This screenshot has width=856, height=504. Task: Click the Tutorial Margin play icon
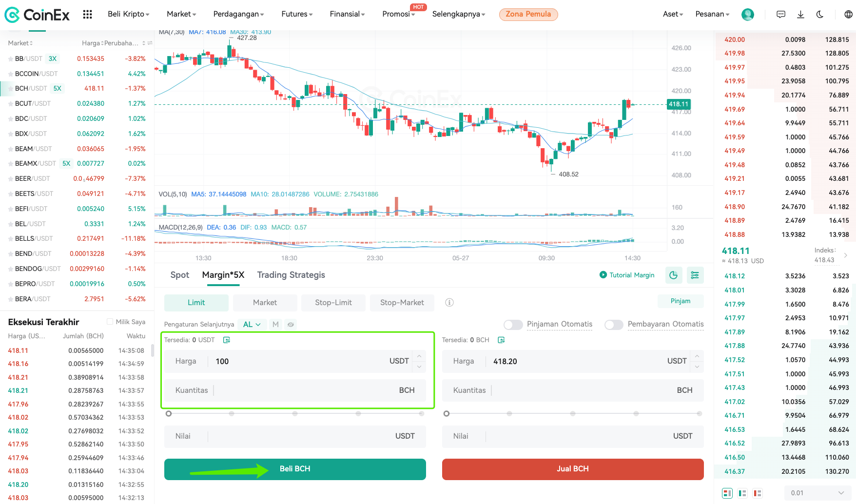tap(603, 275)
